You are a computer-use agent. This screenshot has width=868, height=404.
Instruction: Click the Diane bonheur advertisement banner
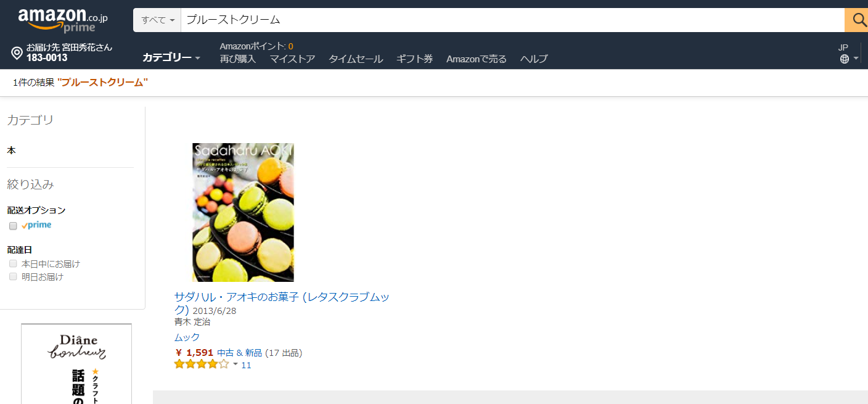pos(76,364)
